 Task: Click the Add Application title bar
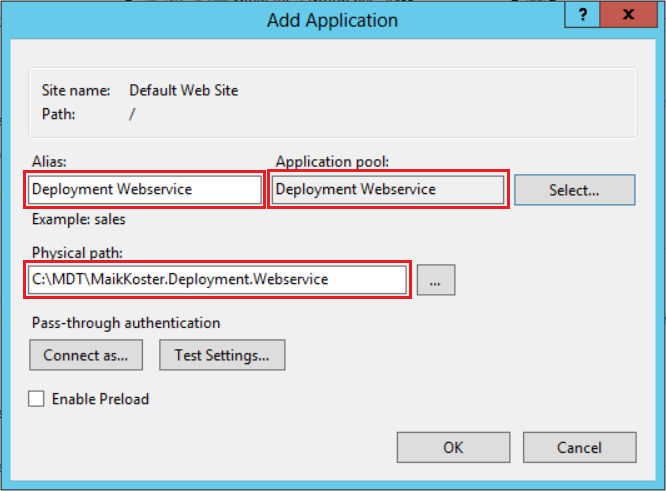332,20
